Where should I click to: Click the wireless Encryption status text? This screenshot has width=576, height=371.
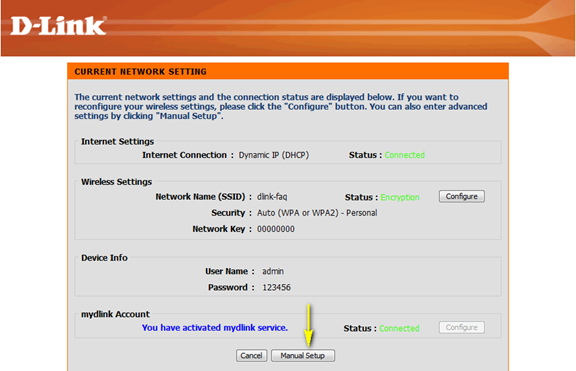tap(400, 197)
